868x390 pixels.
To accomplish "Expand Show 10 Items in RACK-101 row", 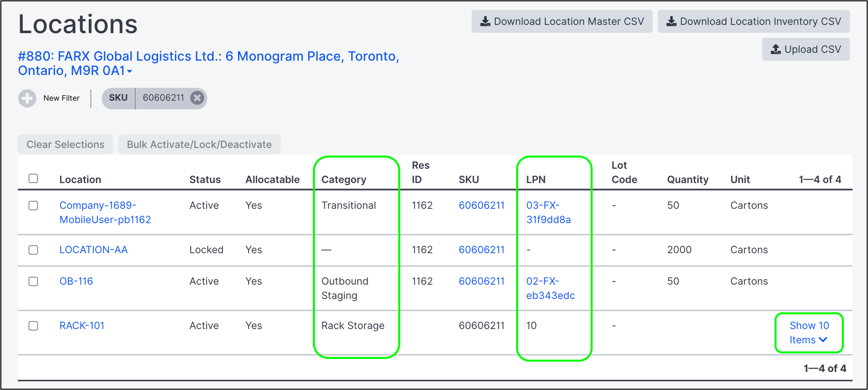I will click(x=809, y=333).
